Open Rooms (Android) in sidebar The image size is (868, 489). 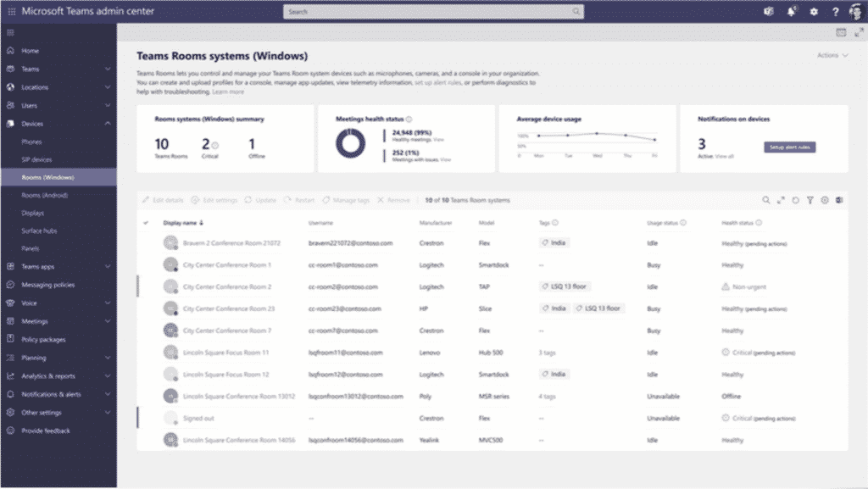tap(45, 195)
